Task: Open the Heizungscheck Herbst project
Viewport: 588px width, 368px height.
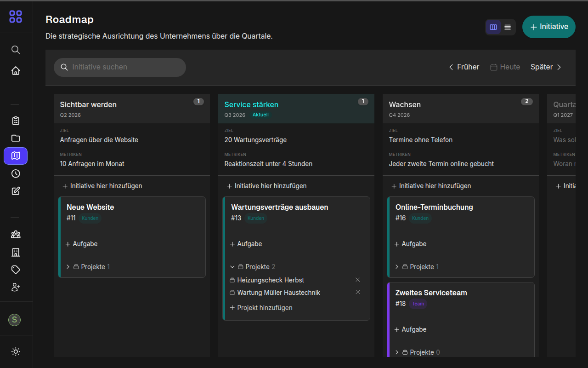Action: pos(271,280)
